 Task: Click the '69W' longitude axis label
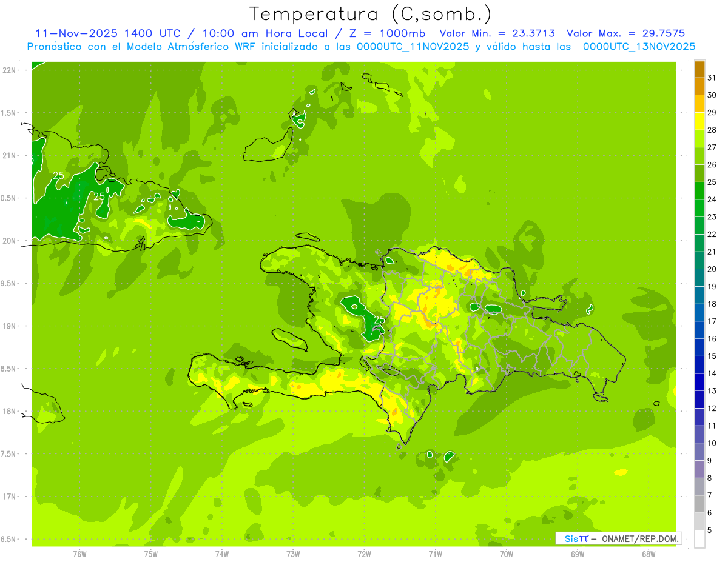click(x=578, y=554)
